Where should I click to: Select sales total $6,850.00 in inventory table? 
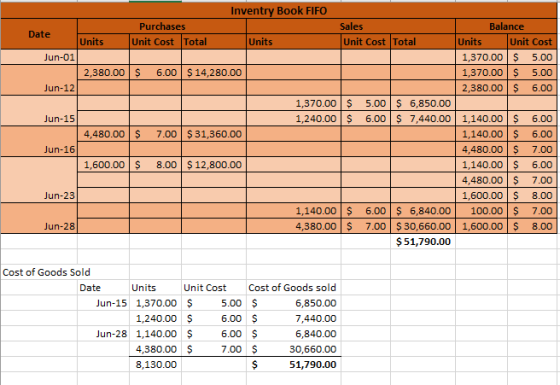point(423,103)
